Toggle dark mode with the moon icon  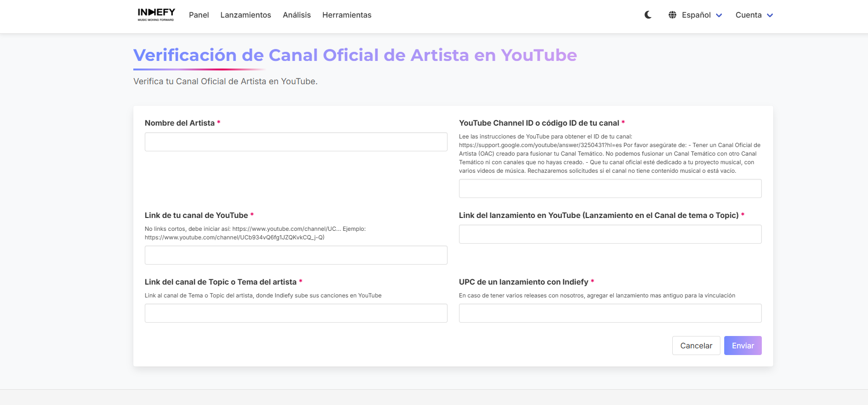648,15
